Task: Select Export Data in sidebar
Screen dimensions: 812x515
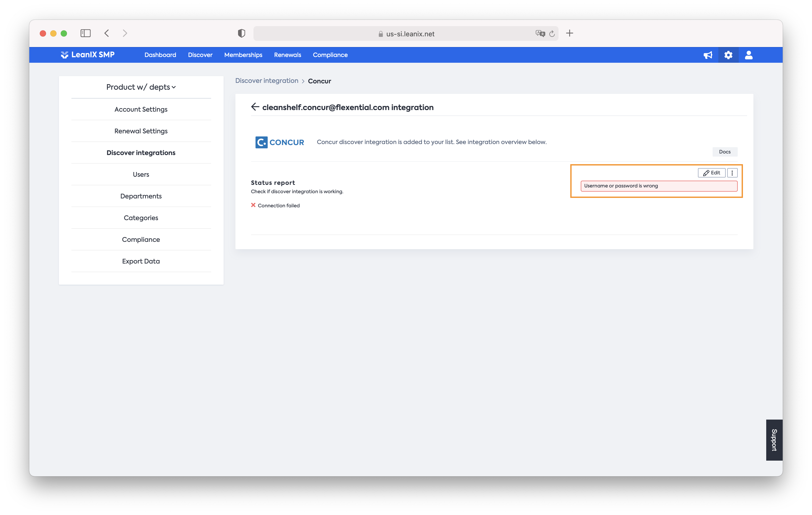Action: 141,261
